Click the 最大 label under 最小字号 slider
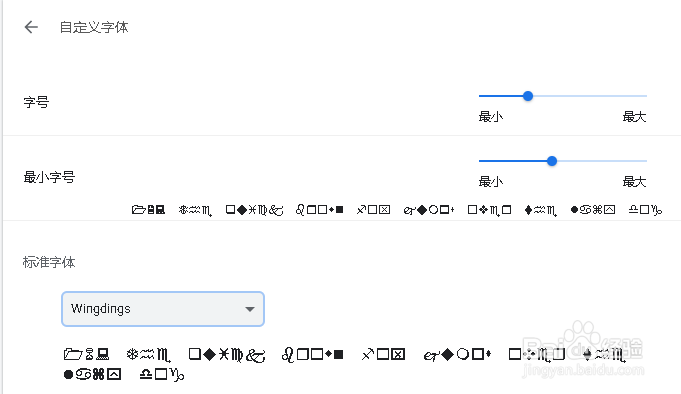The width and height of the screenshot is (681, 394). point(634,181)
